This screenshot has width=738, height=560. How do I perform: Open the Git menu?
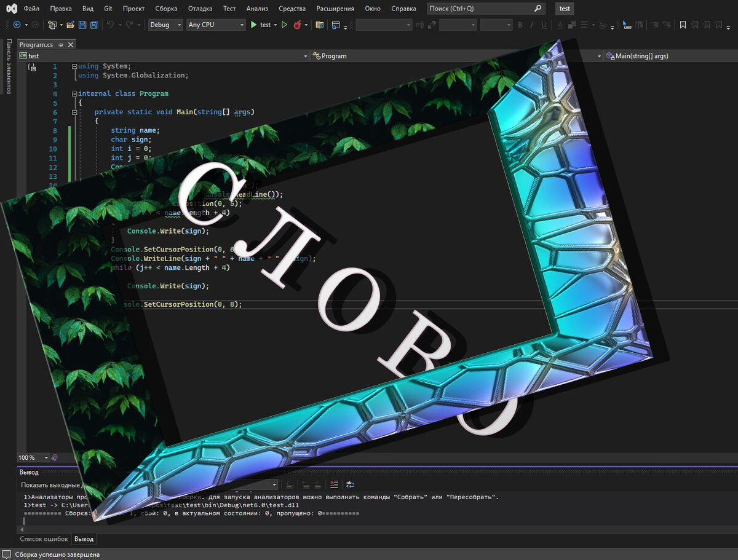[108, 9]
